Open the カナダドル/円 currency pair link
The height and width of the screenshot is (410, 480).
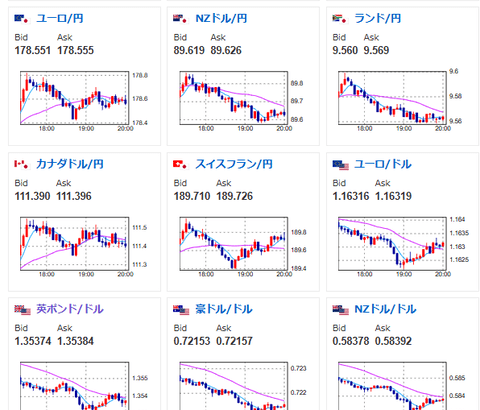[70, 164]
